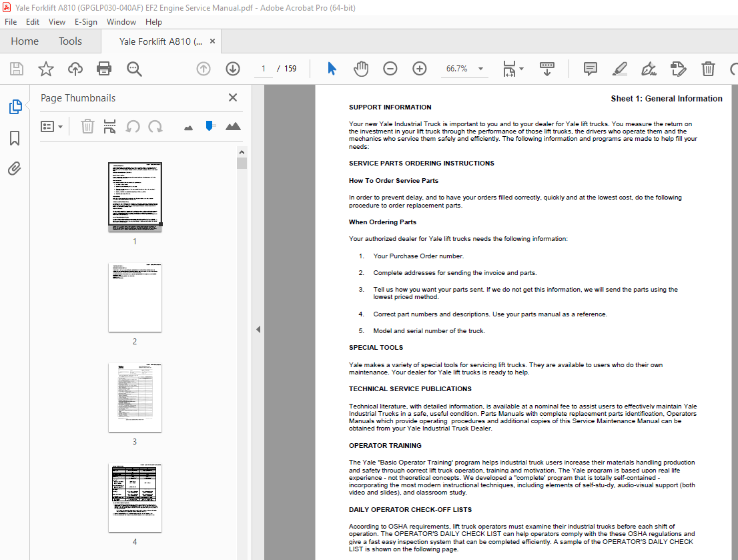Open Attachments paperclip panel

pos(15,169)
